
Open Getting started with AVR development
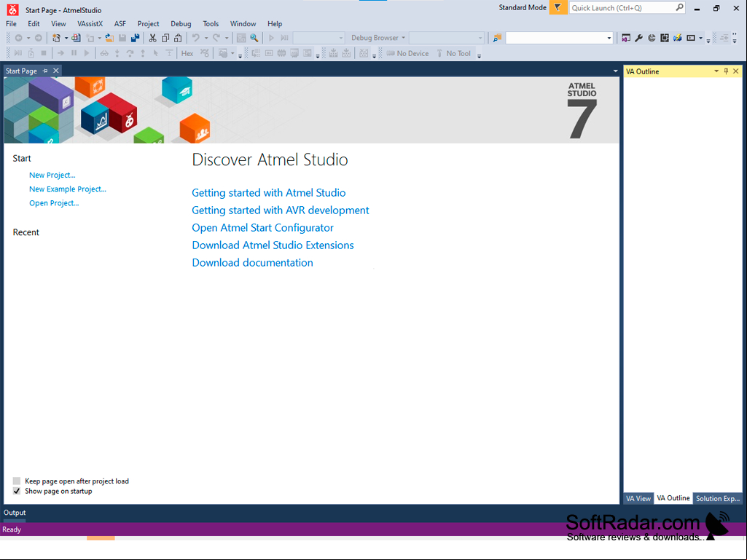click(281, 210)
